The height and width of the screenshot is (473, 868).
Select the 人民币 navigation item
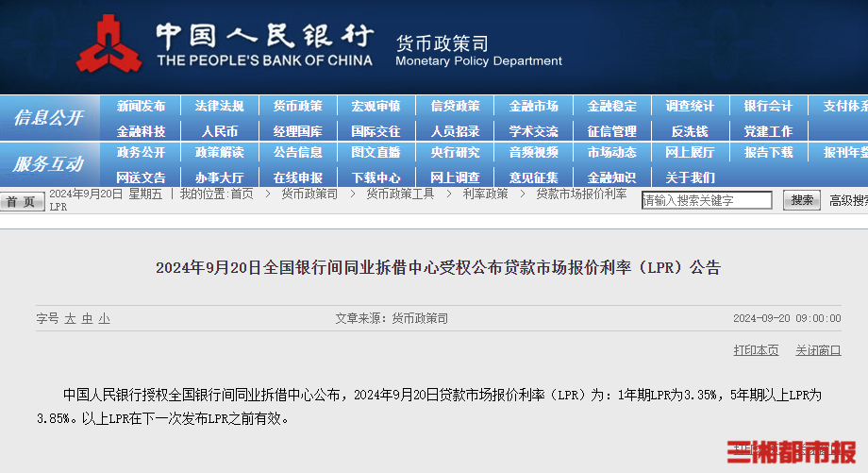219,131
